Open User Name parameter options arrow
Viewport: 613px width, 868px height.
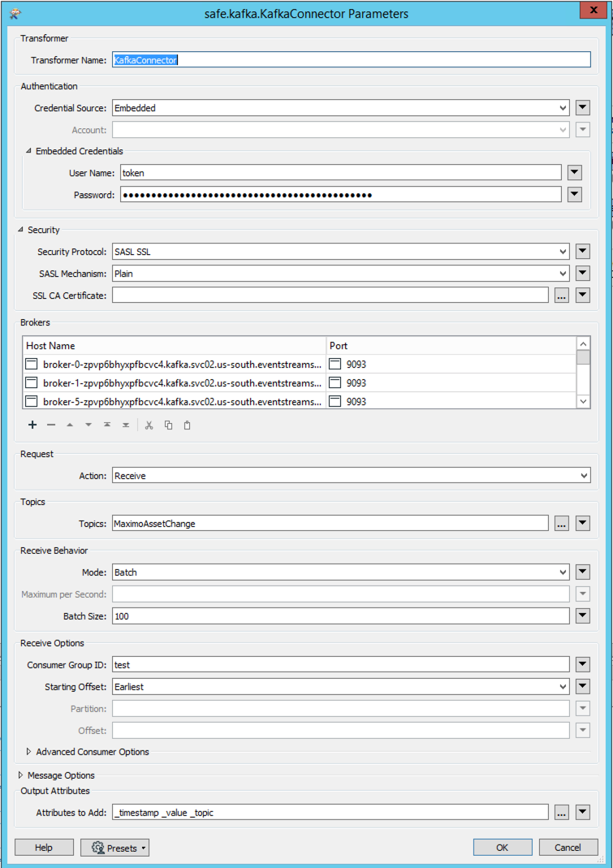point(575,173)
